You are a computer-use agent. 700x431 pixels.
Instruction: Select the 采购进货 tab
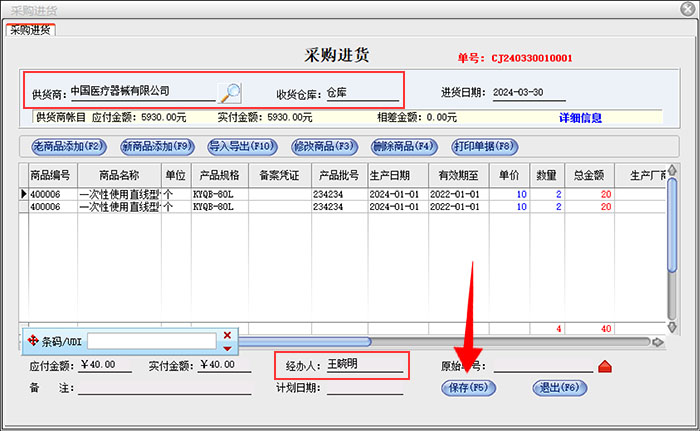pos(31,29)
